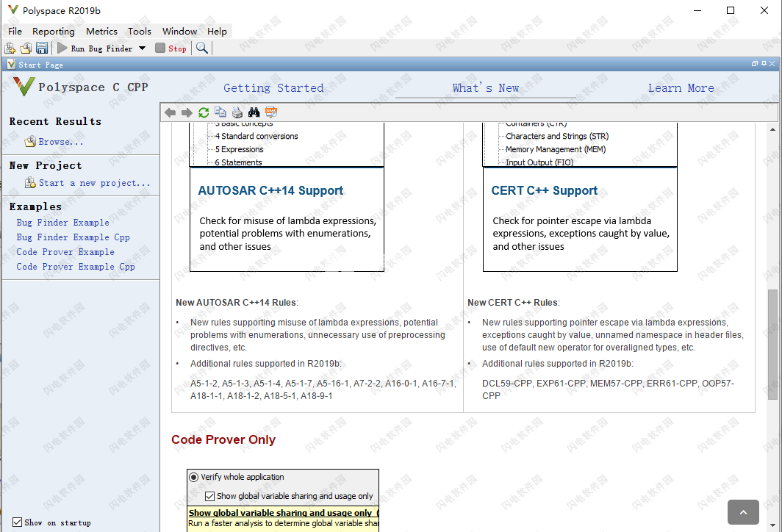Find in page using the binoculars icon
Image resolution: width=782 pixels, height=532 pixels.
coord(254,112)
